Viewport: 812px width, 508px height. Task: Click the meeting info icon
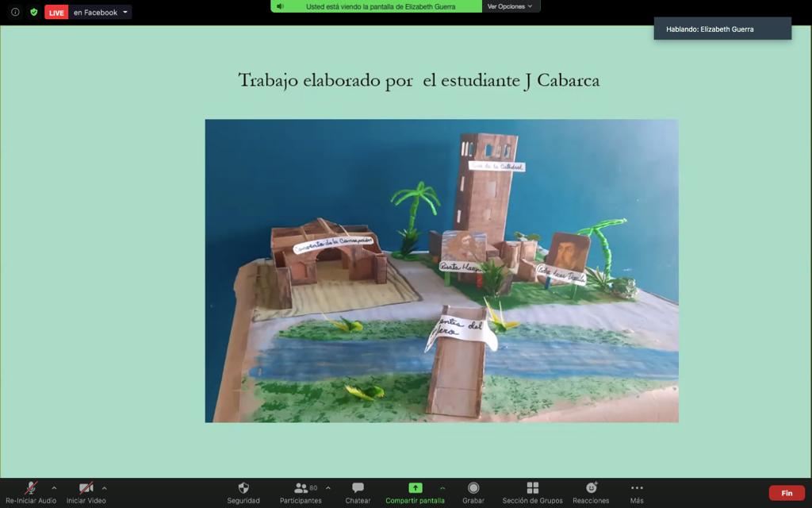pyautogui.click(x=16, y=12)
